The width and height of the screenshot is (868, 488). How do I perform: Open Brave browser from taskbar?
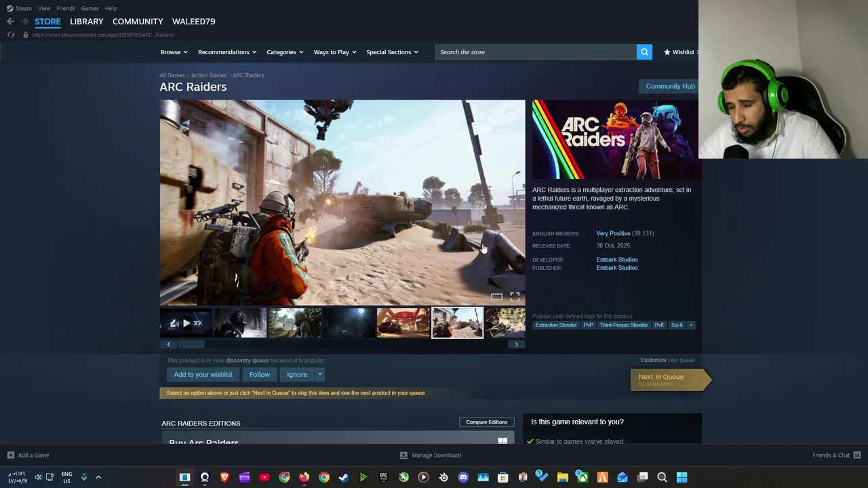click(x=224, y=477)
